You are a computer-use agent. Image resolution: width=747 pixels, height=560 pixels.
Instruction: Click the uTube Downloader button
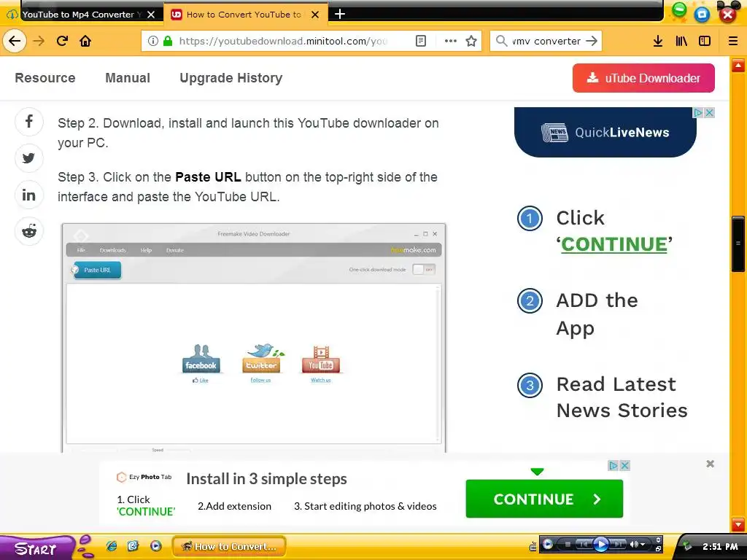643,78
